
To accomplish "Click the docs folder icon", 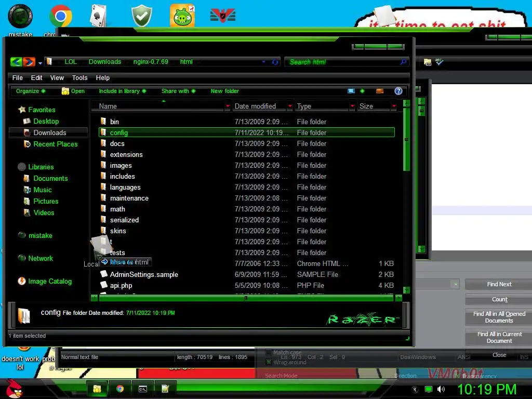I will pos(103,143).
